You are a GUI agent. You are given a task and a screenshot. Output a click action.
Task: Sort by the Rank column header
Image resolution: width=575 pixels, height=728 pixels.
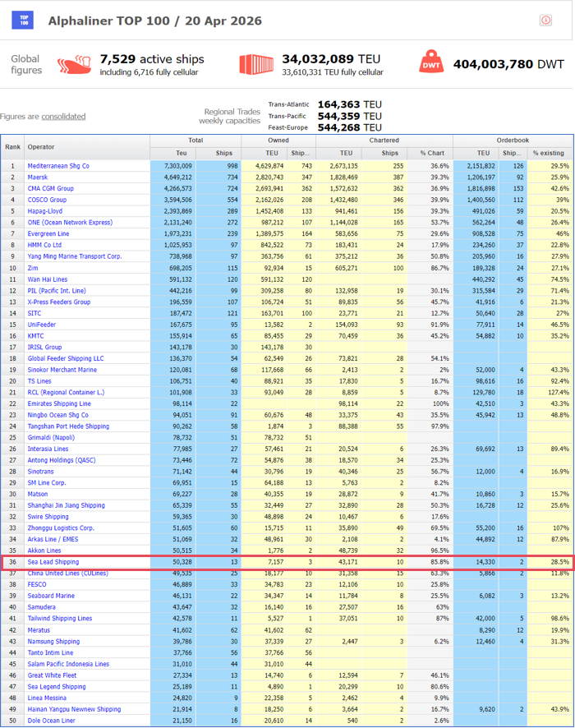pyautogui.click(x=13, y=146)
